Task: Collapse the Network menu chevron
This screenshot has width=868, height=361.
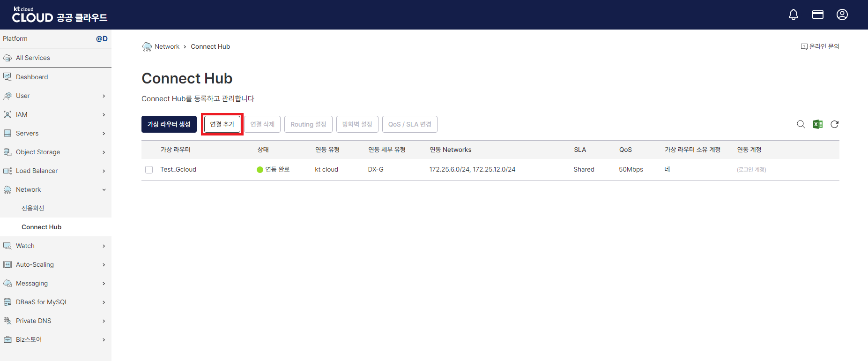Action: pos(104,190)
